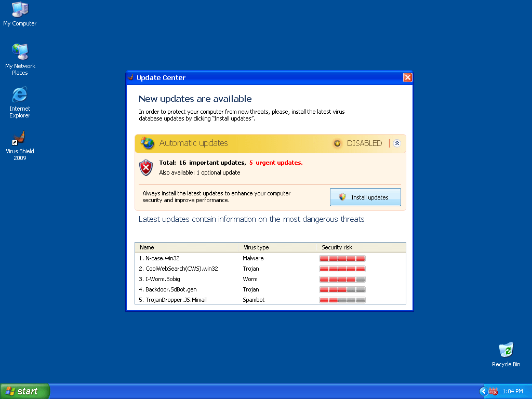Open the Recycle Bin
The width and height of the screenshot is (532, 399).
[506, 350]
